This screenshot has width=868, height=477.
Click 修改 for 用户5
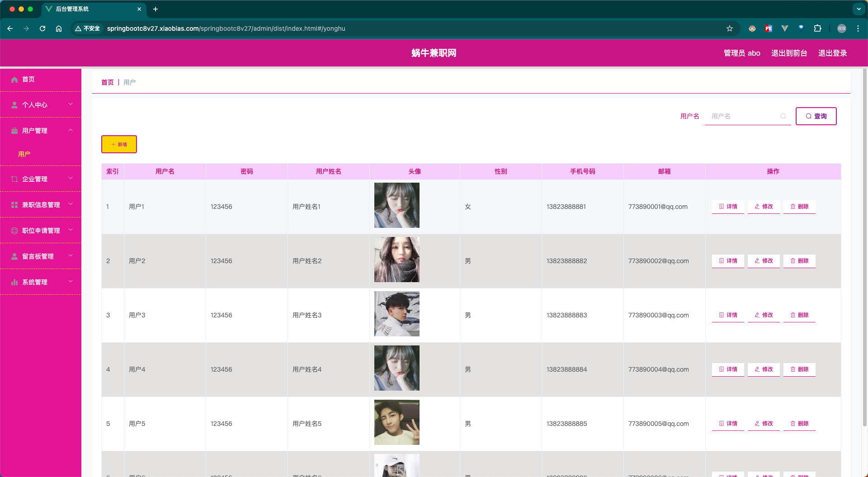click(764, 424)
